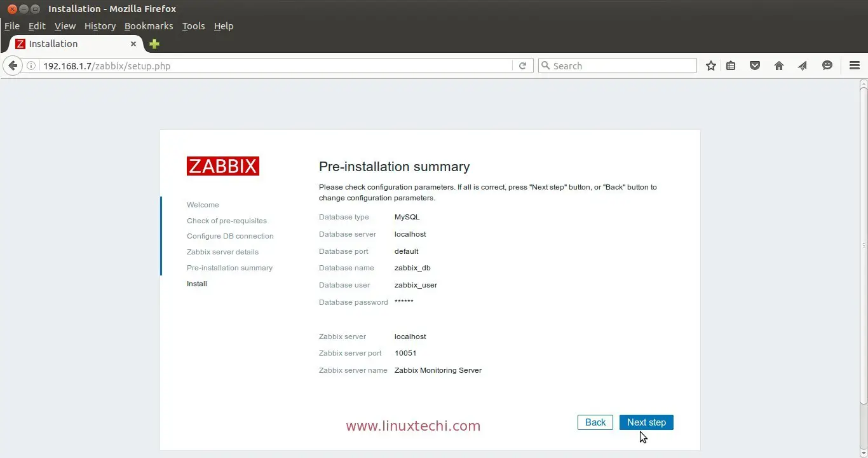Viewport: 868px width, 458px height.
Task: Click the vertical page scrollbar
Action: pos(864,246)
